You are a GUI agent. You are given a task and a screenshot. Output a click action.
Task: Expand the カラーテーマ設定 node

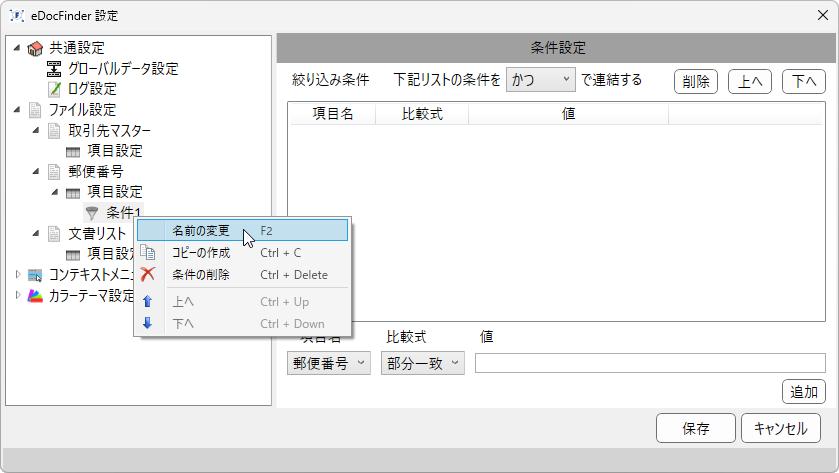click(x=18, y=295)
